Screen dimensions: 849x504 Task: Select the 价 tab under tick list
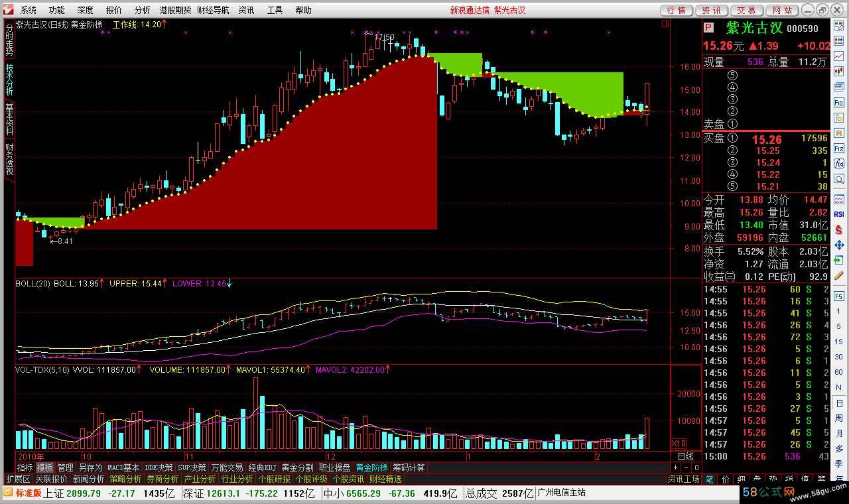tap(724, 478)
